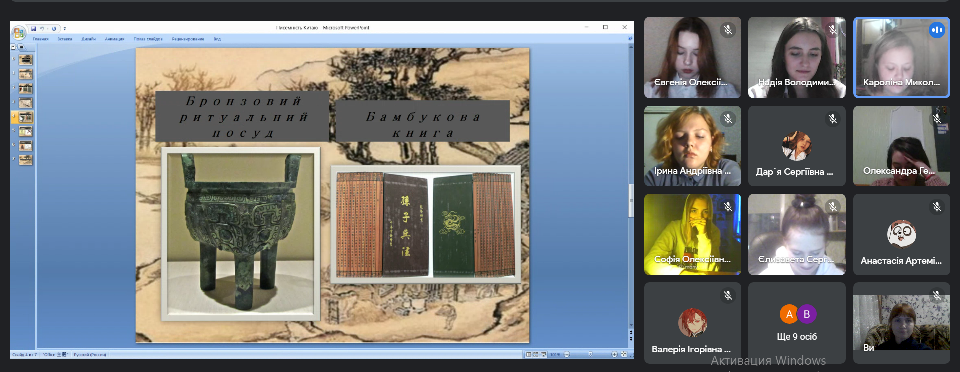Viewport: 960px width, 372px height.
Task: Fit the slide to the current window
Action: (x=623, y=354)
